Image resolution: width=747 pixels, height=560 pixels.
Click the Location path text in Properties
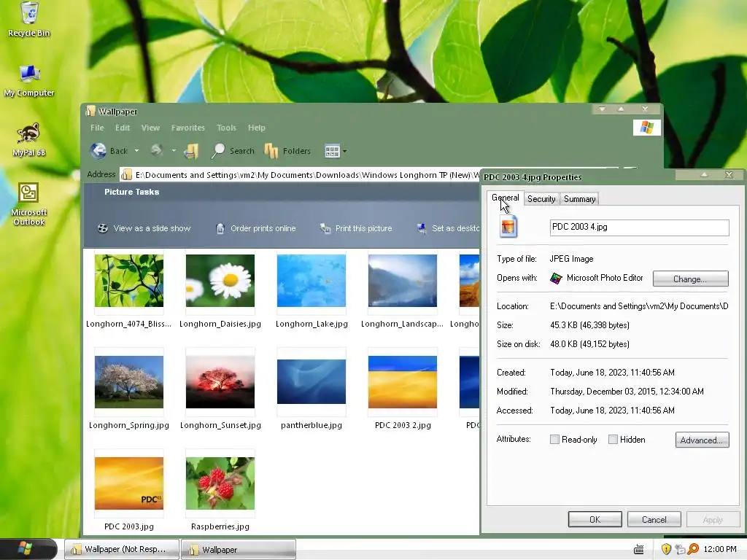point(639,306)
